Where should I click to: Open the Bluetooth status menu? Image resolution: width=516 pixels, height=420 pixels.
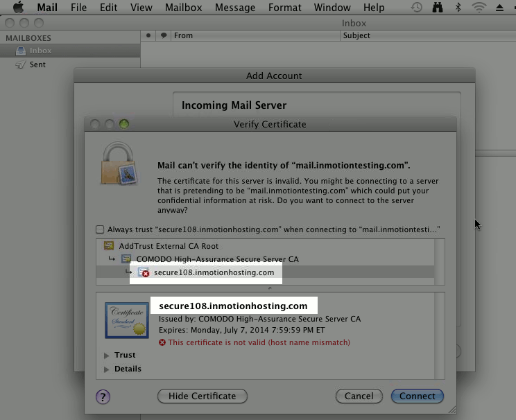tap(458, 7)
